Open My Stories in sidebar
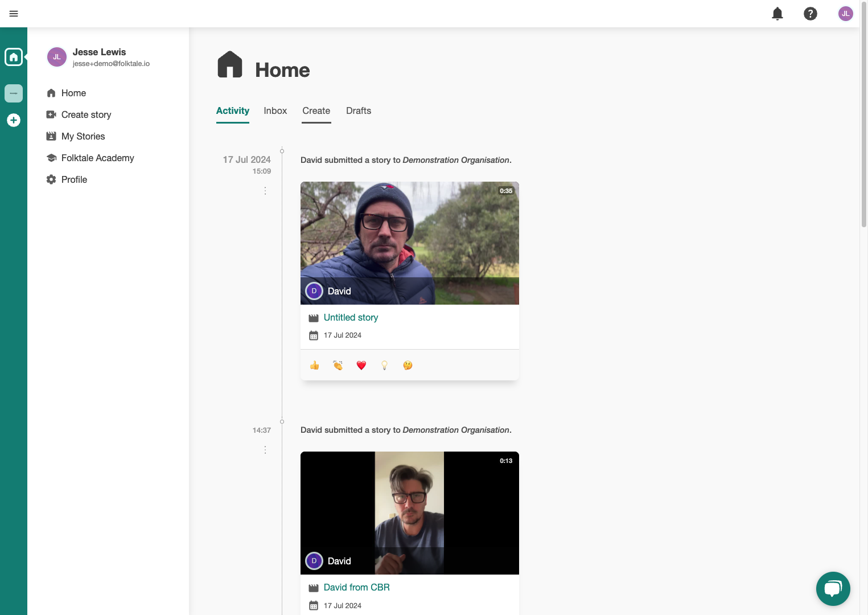Image resolution: width=868 pixels, height=615 pixels. tap(76, 136)
